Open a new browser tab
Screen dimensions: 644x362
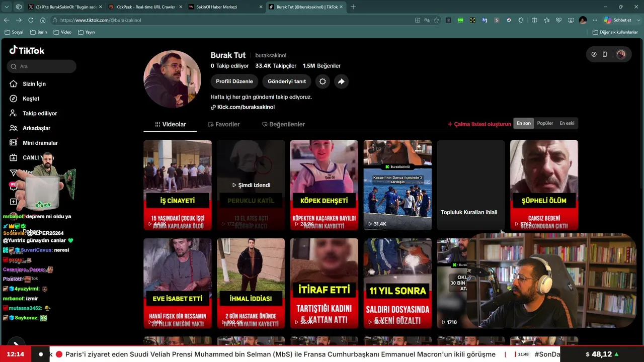click(353, 7)
